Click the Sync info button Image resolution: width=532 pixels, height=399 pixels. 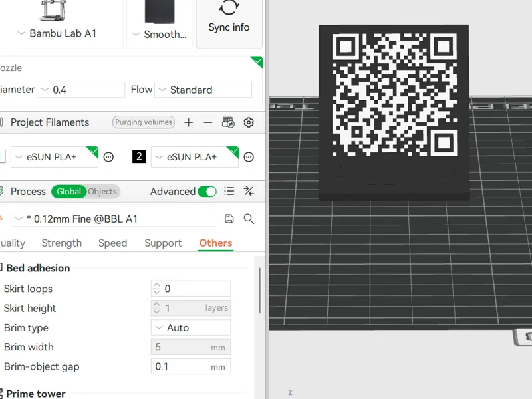click(229, 23)
